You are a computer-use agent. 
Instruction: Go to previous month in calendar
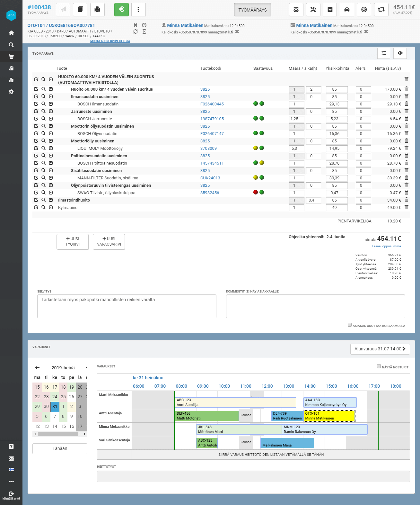(x=37, y=367)
